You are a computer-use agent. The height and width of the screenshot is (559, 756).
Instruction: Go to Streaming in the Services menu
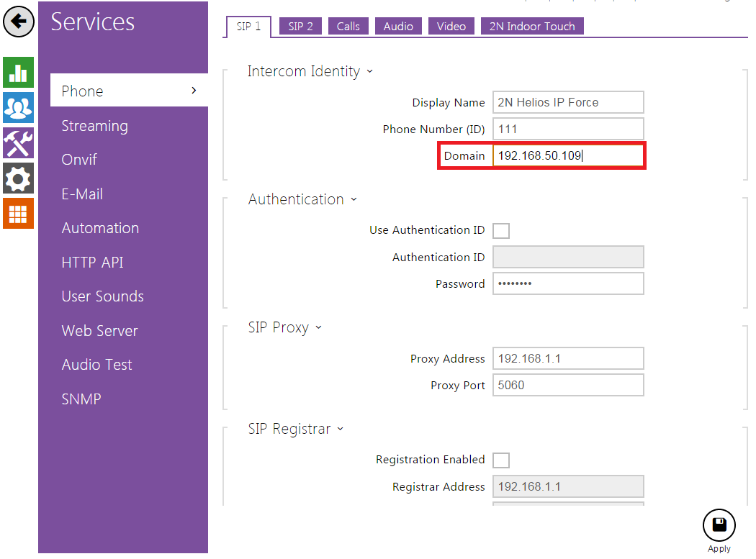pos(94,126)
